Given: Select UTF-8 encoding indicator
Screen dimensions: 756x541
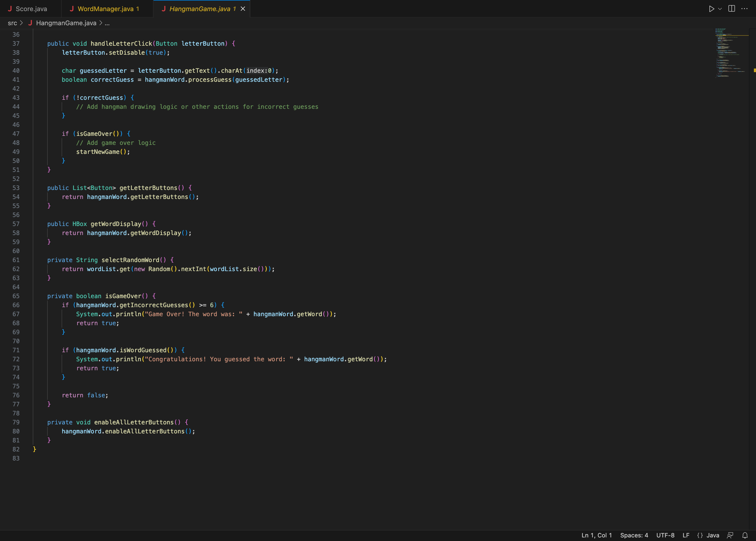Looking at the screenshot, I should point(665,535).
